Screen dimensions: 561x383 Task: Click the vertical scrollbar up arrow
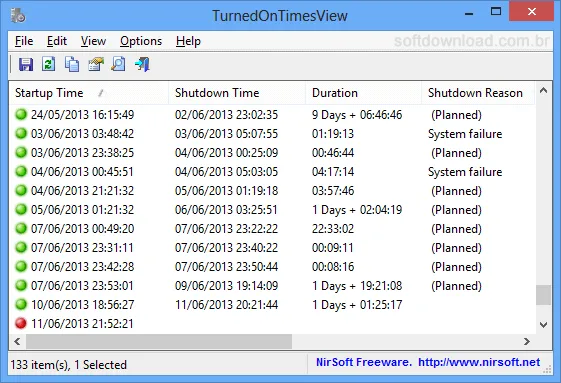(x=543, y=90)
